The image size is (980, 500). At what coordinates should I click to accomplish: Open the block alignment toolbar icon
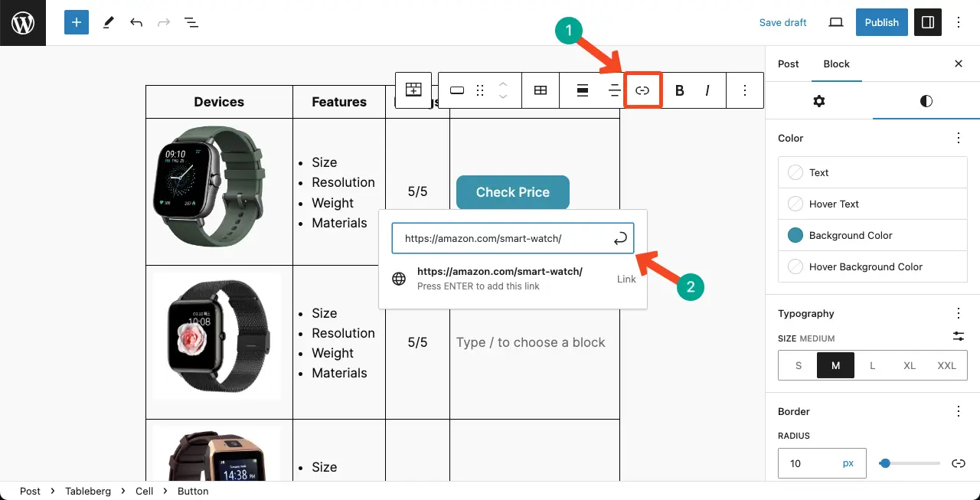tap(583, 90)
